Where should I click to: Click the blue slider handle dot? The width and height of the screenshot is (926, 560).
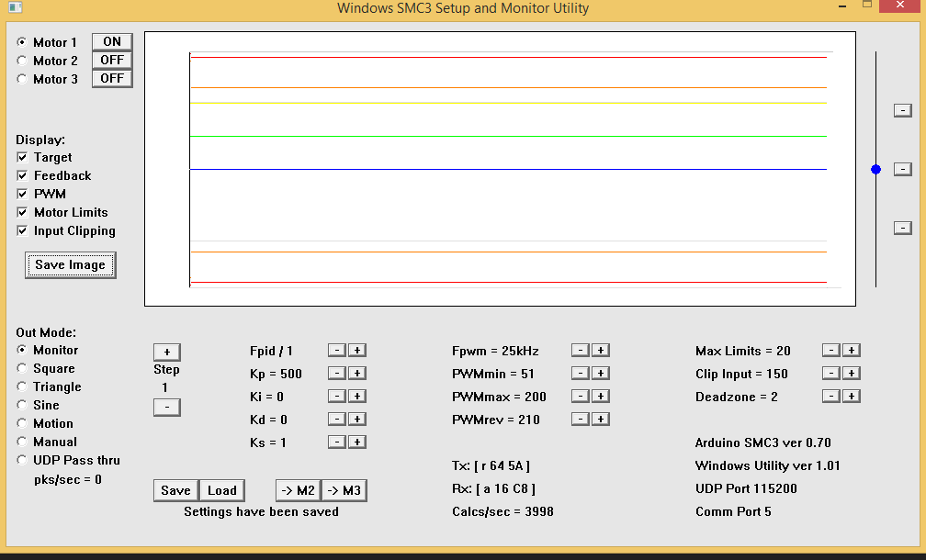(x=875, y=169)
